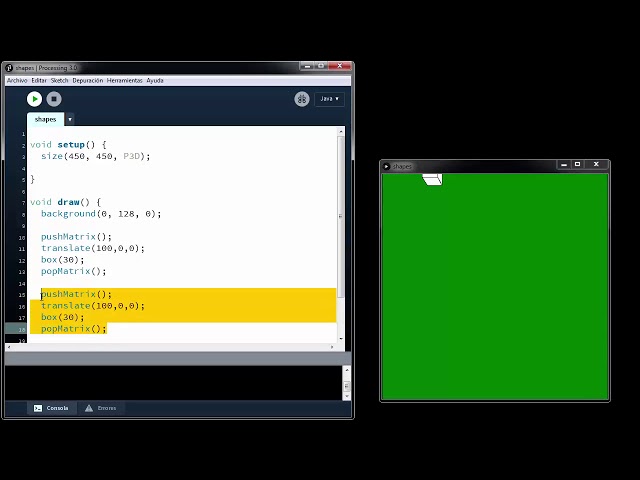The height and width of the screenshot is (480, 640).
Task: Switch to the Consola tab
Action: 51,408
